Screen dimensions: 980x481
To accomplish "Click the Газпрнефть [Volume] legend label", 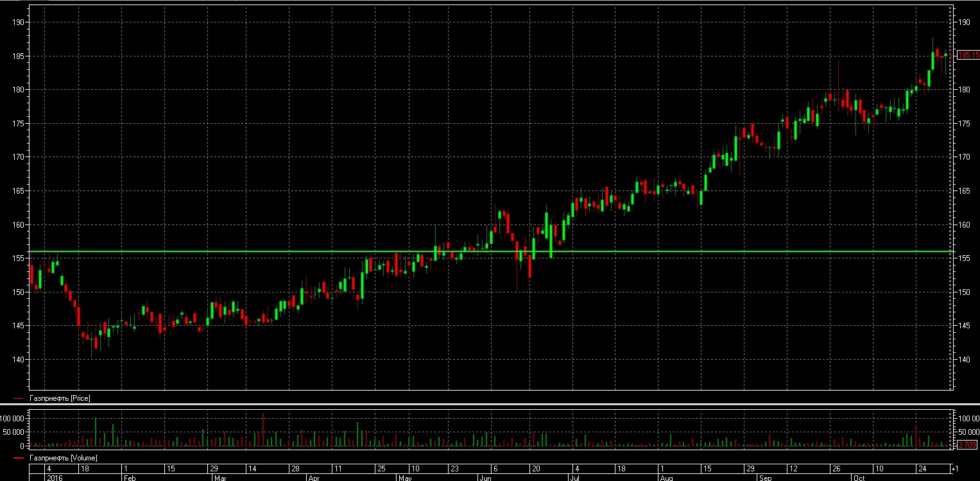I will click(x=63, y=458).
